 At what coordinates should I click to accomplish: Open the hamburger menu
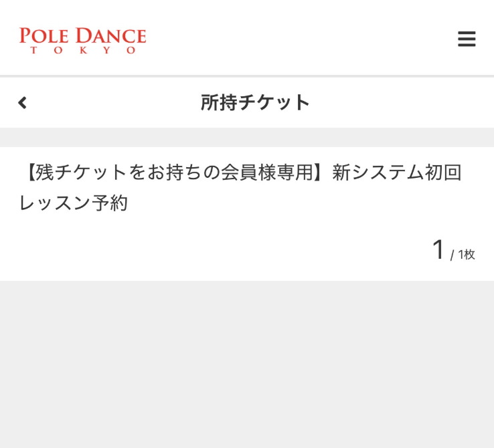point(467,39)
